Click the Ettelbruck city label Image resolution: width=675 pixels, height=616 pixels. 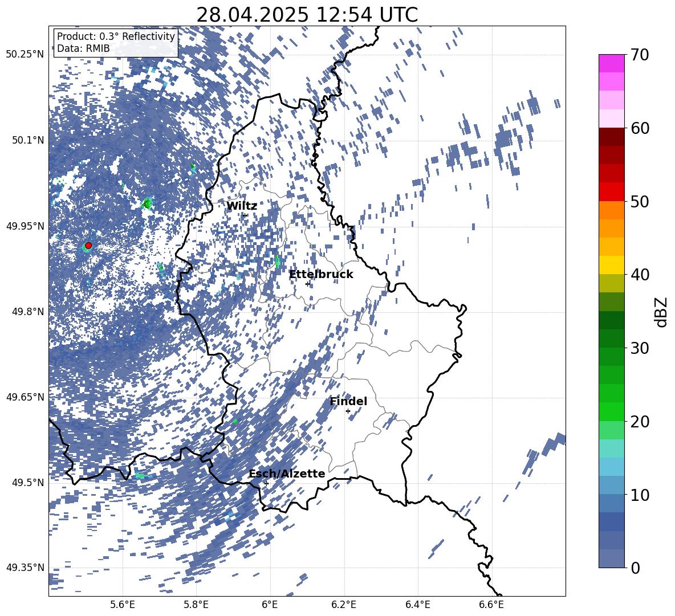point(321,275)
